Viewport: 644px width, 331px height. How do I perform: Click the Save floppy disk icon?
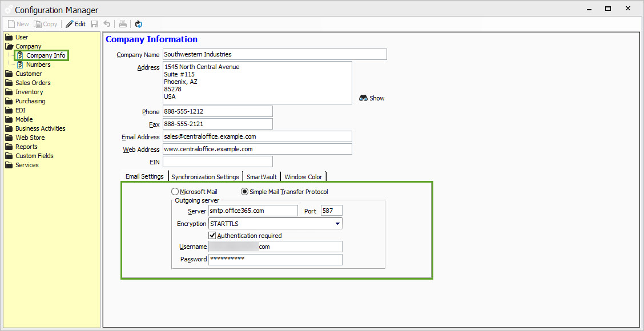[x=94, y=24]
